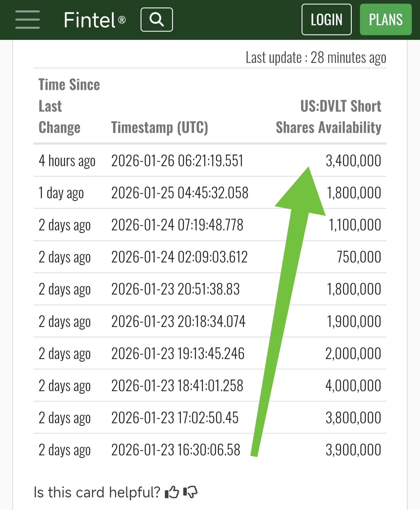Image resolution: width=420 pixels, height=510 pixels.
Task: Click the 2026-01-23 16:30:06.58 timestamp
Action: (x=176, y=450)
